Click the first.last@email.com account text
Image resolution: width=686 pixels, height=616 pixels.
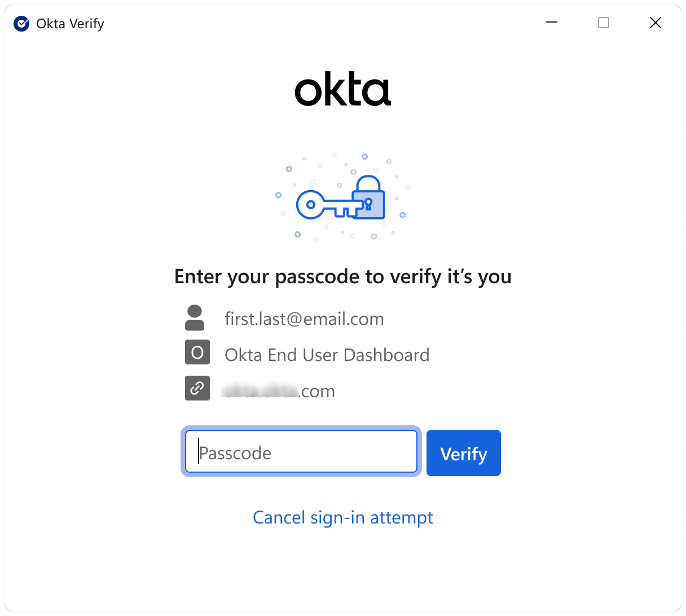[304, 319]
